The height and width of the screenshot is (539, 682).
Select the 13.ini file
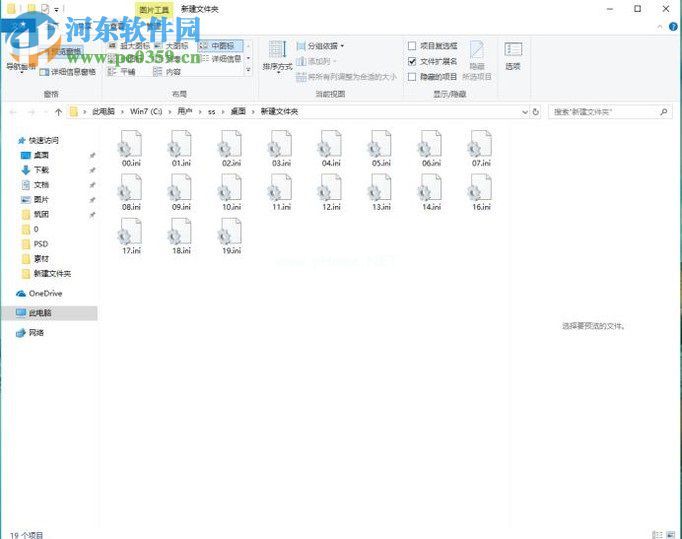381,192
